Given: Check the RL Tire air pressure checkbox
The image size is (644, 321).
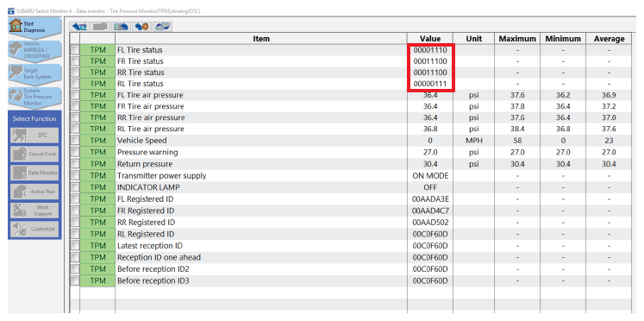Looking at the screenshot, I should 75,129.
